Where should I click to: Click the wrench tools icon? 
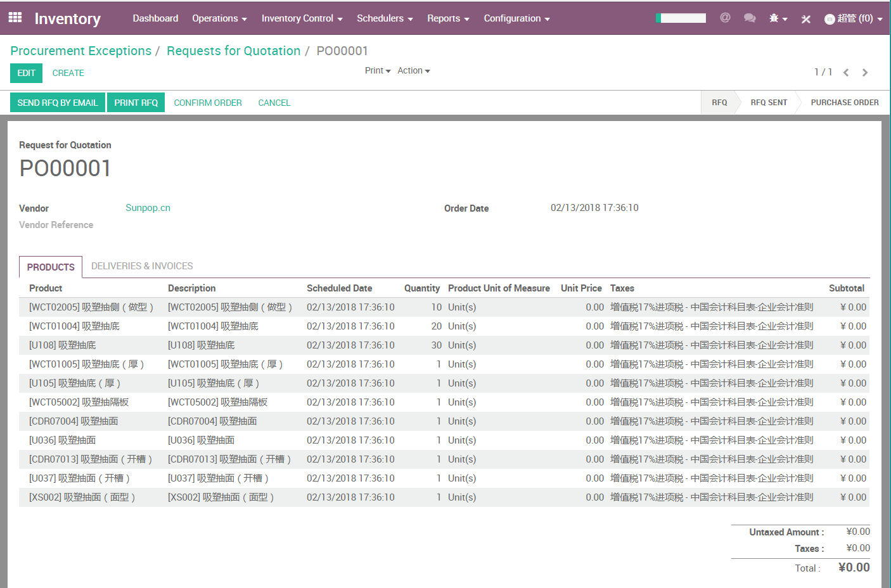[x=806, y=19]
